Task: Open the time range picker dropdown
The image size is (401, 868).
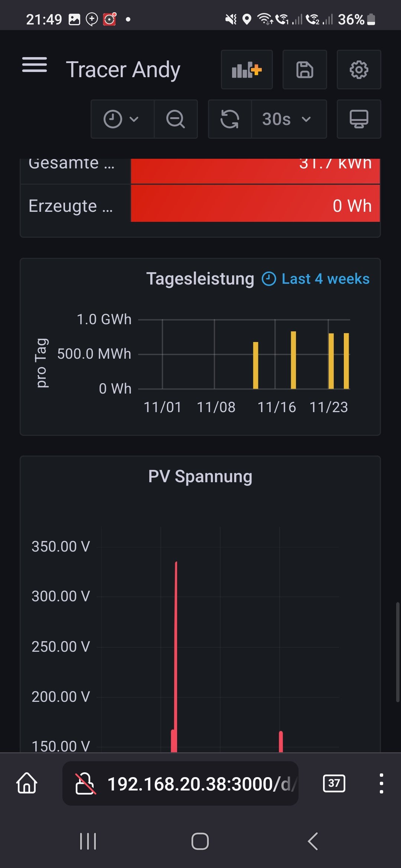Action: [121, 119]
